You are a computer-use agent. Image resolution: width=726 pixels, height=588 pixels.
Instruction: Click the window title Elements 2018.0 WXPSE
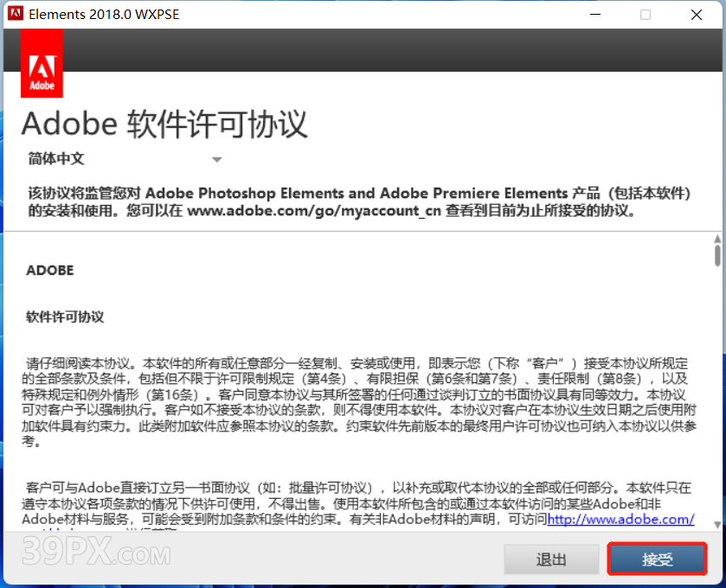pyautogui.click(x=104, y=15)
